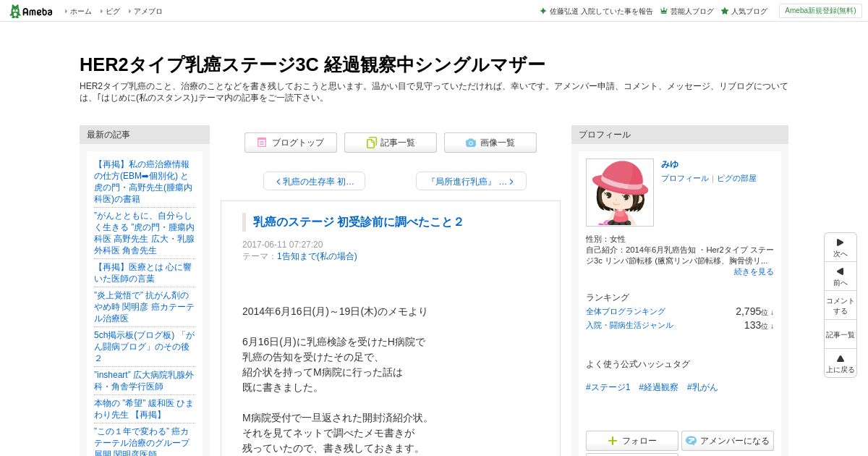Open profile name みゆ
Screen dimensions: 868x456
point(670,164)
